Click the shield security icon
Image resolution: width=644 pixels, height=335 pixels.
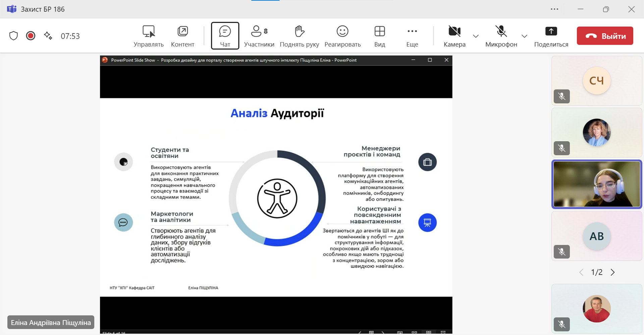(13, 36)
